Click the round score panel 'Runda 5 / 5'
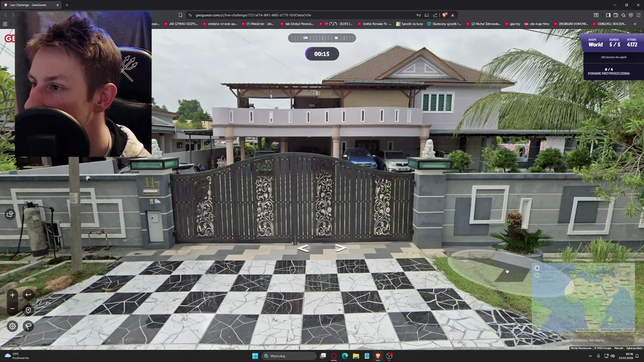 [614, 42]
